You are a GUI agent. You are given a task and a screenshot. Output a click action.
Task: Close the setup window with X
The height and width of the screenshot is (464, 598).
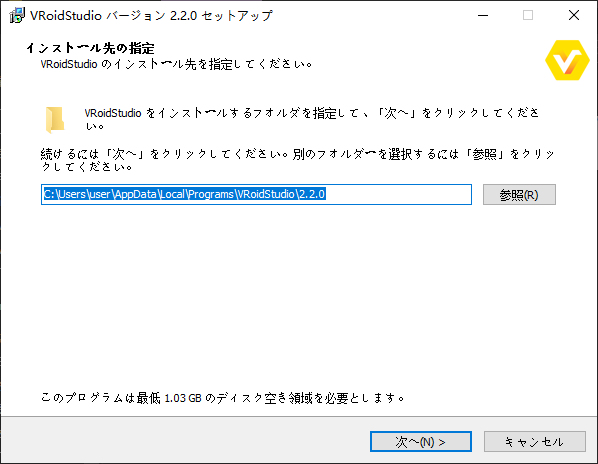574,16
